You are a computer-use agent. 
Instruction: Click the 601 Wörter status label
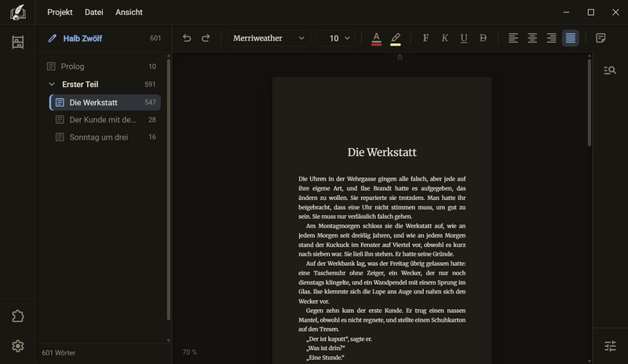[x=58, y=353]
